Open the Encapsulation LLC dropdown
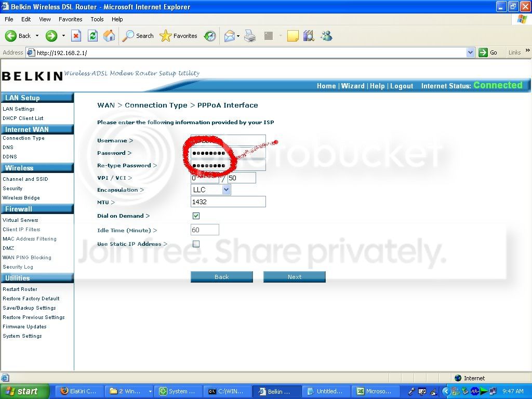Viewport: 532px width, 399px height. coord(227,190)
